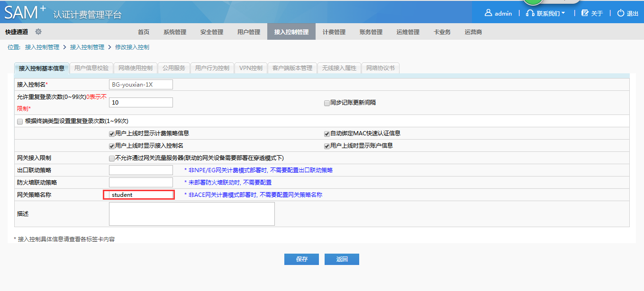Open the 用户管理 navigation menu
644x291 pixels.
(x=249, y=32)
